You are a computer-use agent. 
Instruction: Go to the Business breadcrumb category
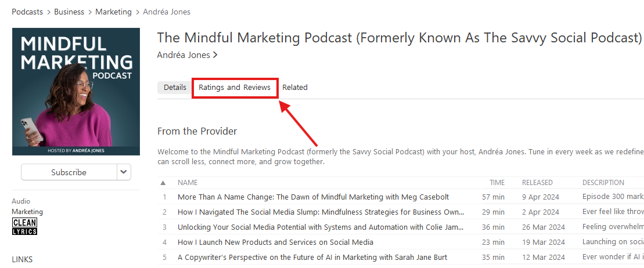click(69, 12)
